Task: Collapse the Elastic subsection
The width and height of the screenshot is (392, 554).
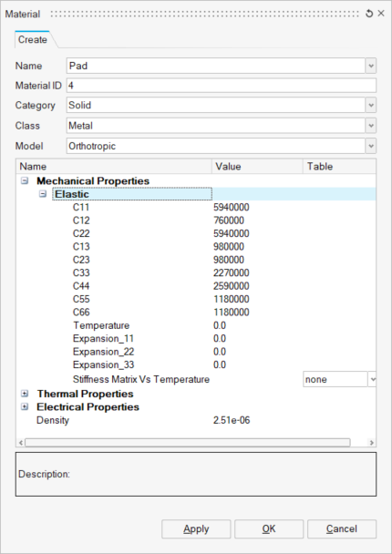Action: 43,194
